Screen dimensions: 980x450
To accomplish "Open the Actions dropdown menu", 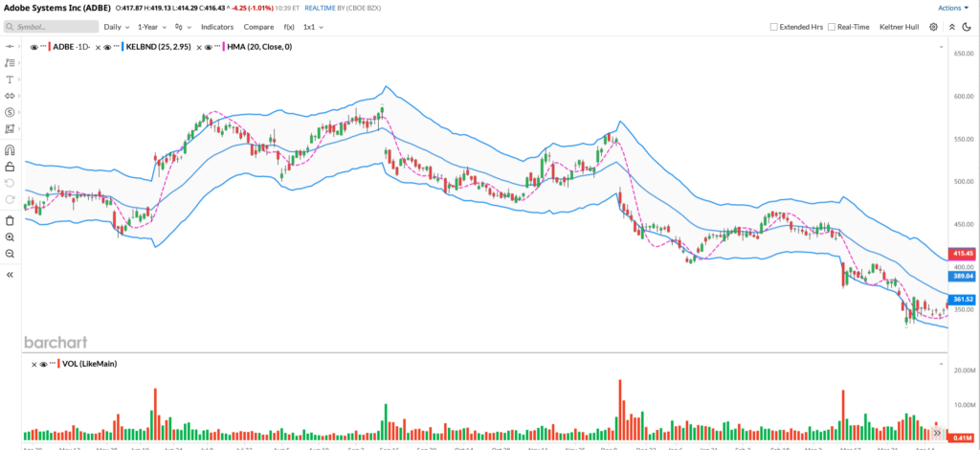I will [x=952, y=8].
